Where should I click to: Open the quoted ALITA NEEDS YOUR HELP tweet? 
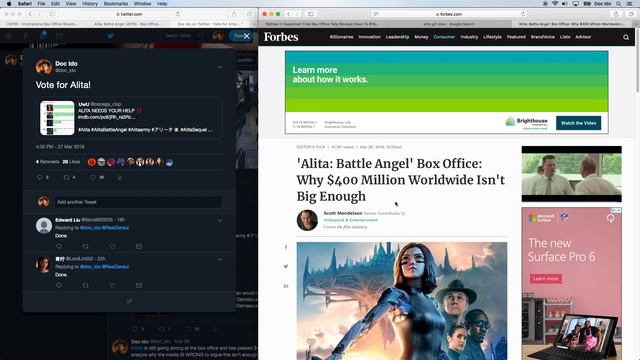point(129,118)
